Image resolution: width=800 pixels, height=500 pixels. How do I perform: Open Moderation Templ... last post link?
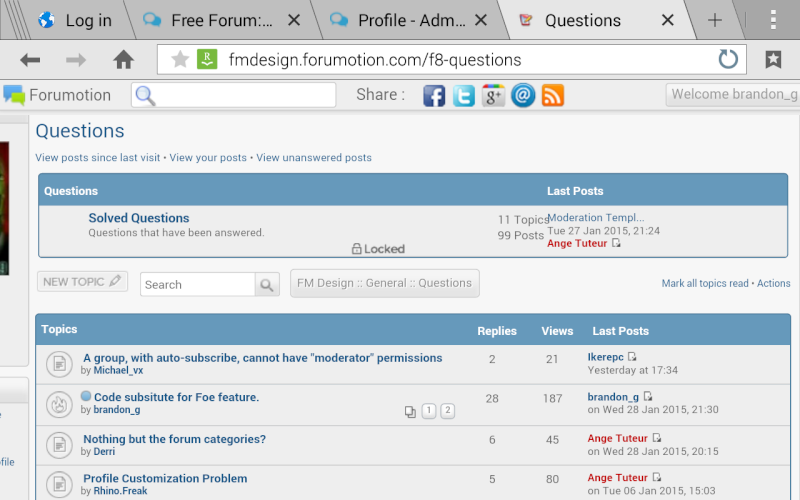tap(595, 218)
